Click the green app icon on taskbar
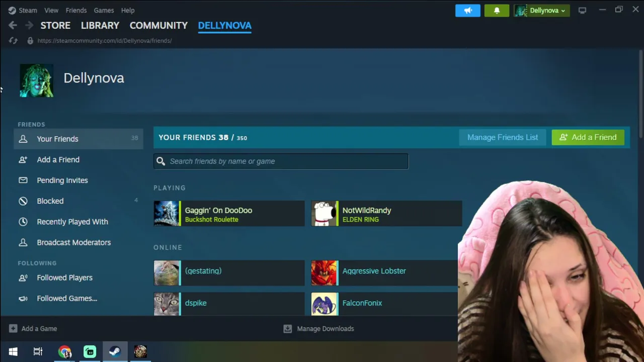 [90, 351]
